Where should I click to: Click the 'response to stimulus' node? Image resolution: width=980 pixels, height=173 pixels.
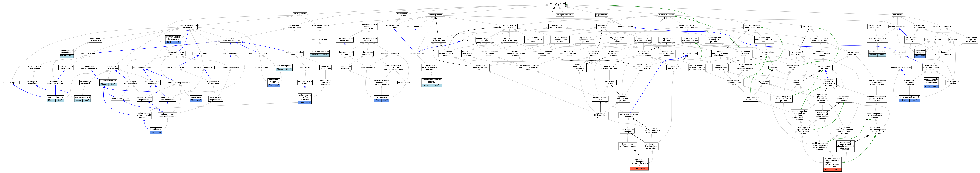pos(402,15)
